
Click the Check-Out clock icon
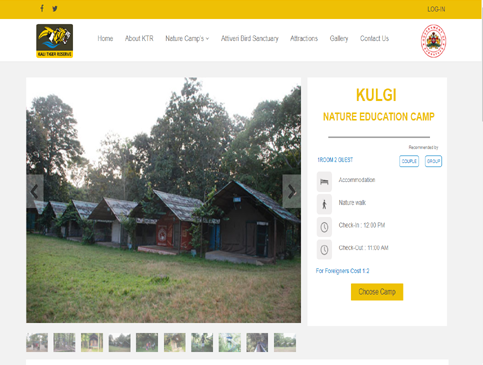tap(324, 249)
